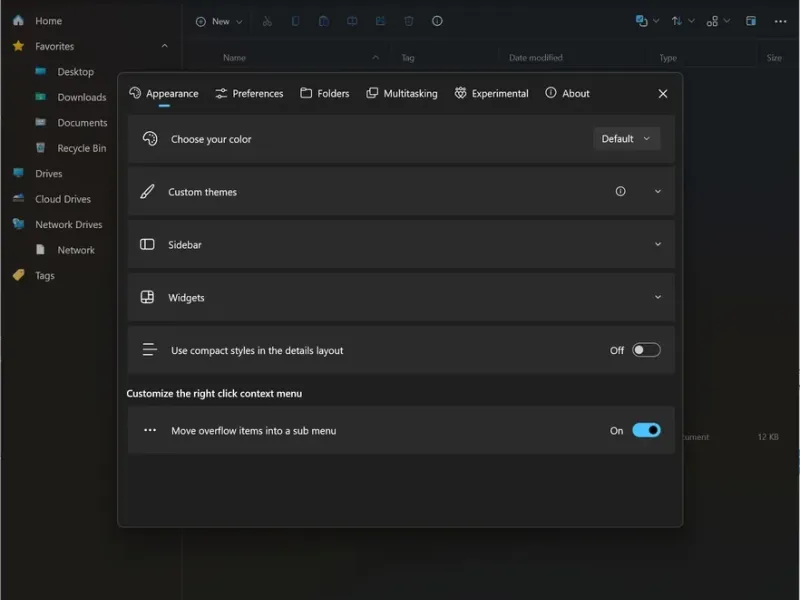Click the Delete trash toolbar icon
Screen dimensions: 800x600
point(409,21)
